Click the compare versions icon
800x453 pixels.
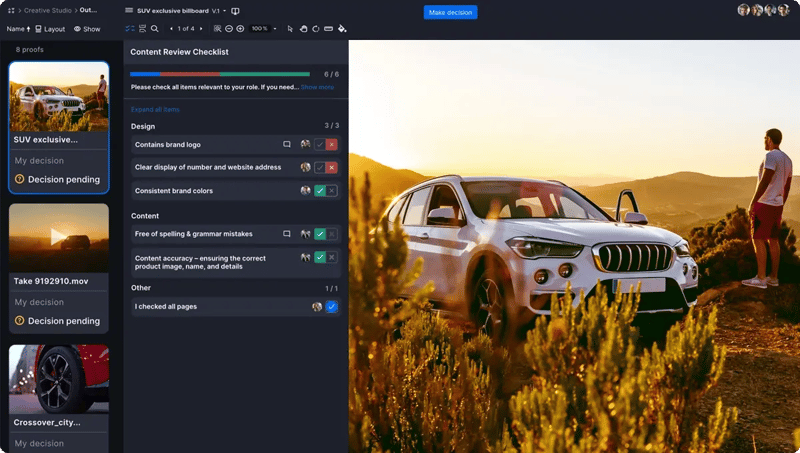(x=235, y=11)
